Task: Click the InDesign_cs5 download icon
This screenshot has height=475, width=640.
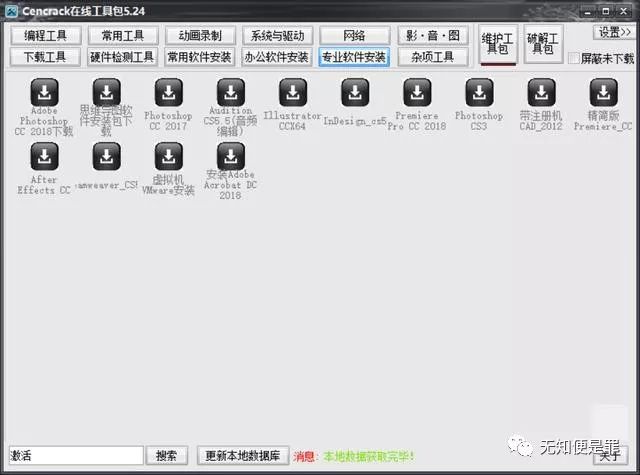Action: click(x=355, y=92)
